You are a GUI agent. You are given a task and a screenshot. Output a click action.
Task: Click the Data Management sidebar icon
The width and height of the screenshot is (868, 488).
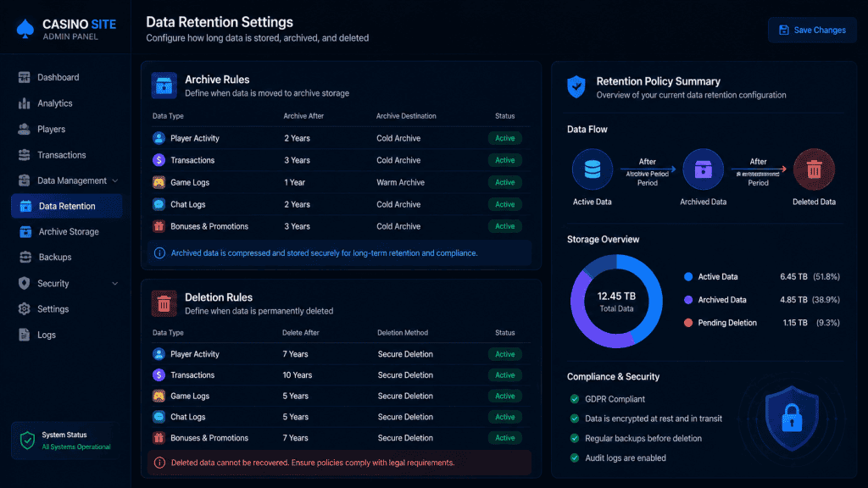pyautogui.click(x=24, y=180)
